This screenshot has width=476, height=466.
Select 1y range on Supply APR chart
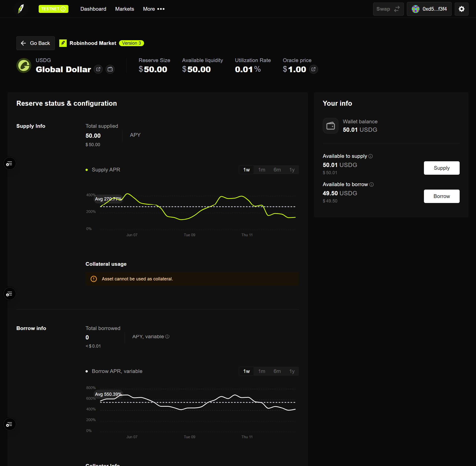coord(292,170)
